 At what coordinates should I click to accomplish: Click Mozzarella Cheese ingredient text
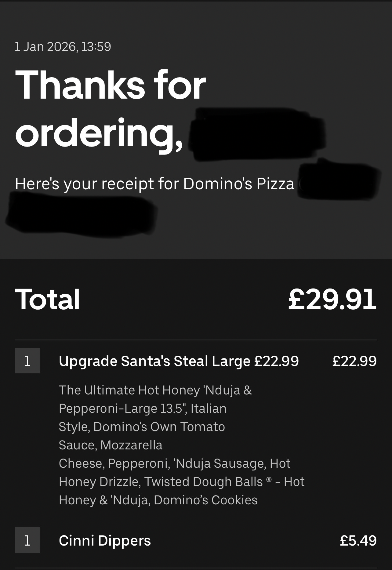pyautogui.click(x=111, y=454)
